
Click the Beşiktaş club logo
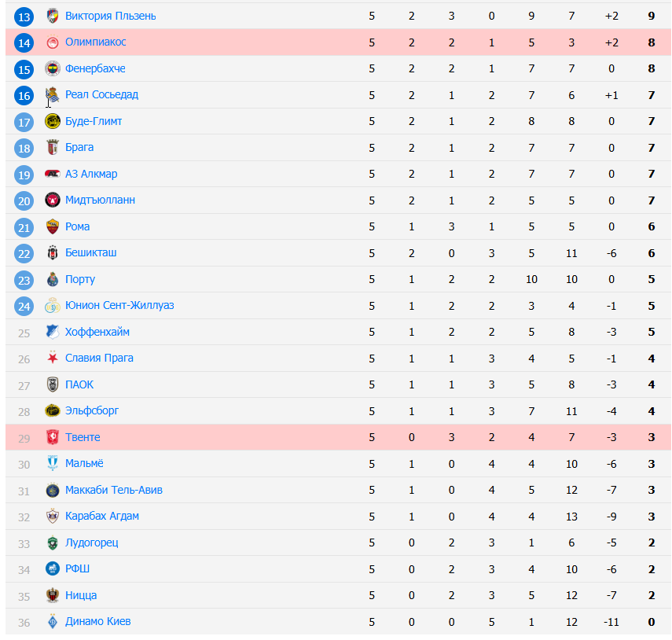point(53,253)
